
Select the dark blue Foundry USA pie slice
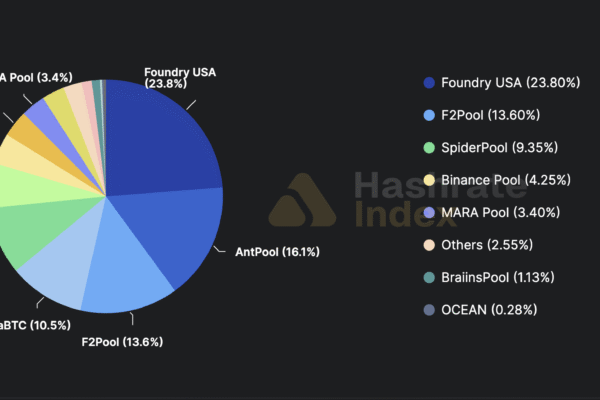pyautogui.click(x=160, y=140)
